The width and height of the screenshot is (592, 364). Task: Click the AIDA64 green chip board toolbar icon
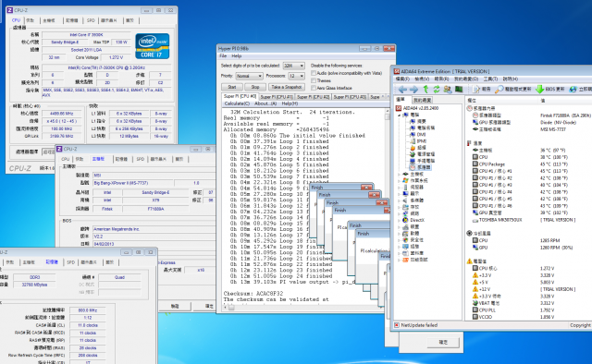tap(459, 90)
